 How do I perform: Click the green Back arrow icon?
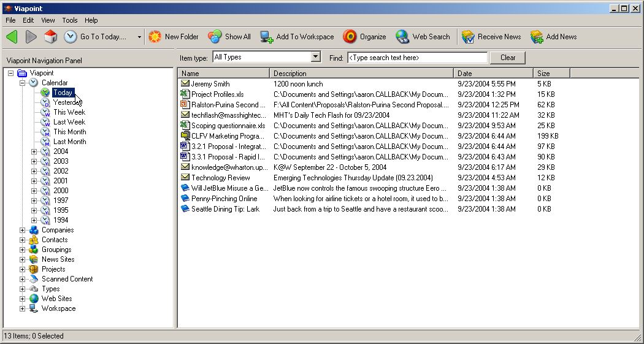[12, 37]
